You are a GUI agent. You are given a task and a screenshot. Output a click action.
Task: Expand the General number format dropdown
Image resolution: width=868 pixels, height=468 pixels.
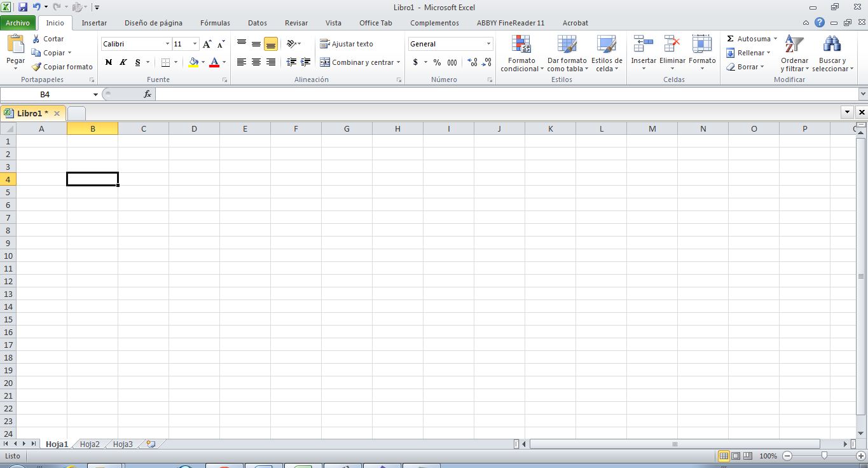coord(490,44)
